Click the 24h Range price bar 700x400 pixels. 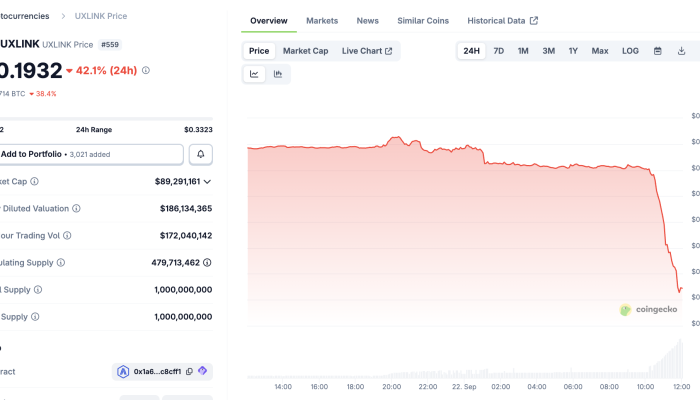(106, 119)
